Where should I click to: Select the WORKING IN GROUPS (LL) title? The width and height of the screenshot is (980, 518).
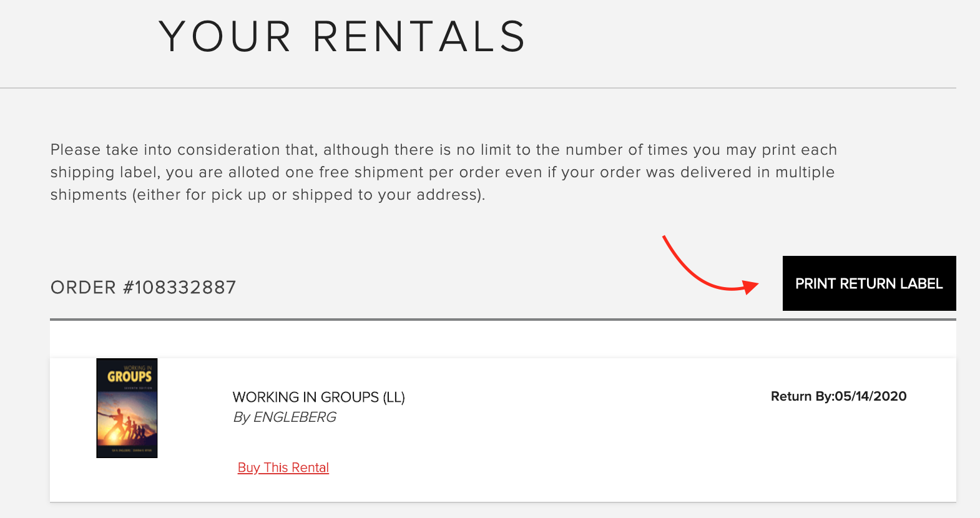(318, 397)
